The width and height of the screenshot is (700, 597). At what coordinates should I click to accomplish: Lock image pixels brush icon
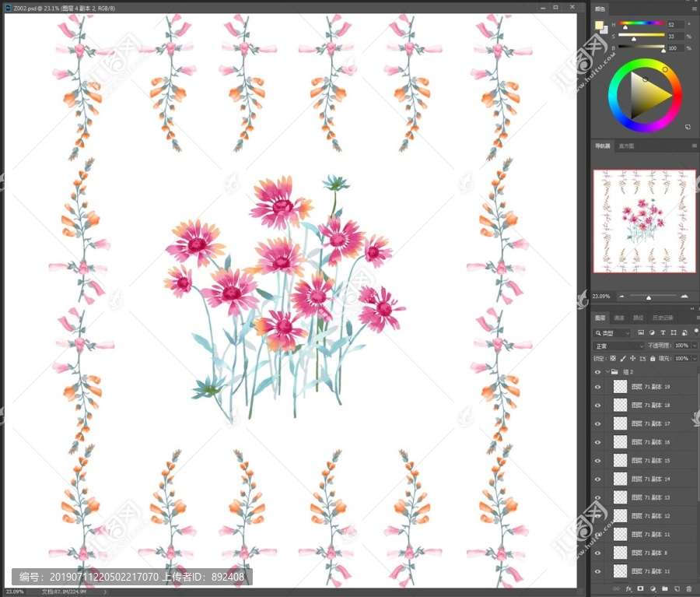(623, 358)
